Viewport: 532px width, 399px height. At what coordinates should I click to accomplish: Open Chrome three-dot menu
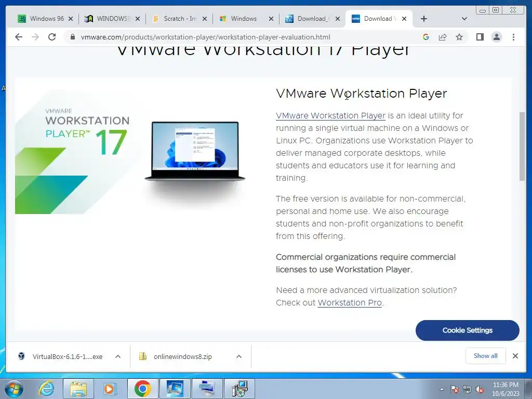click(513, 37)
